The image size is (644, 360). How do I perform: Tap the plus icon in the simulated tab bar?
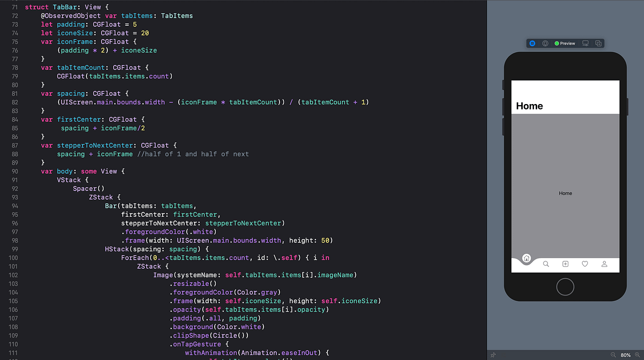[x=565, y=264]
